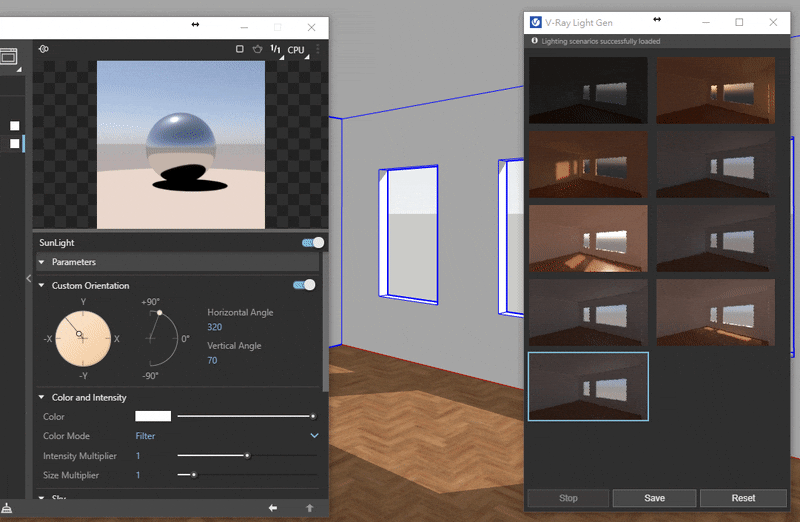Open the CPU render device menu
800x522 pixels.
click(x=297, y=50)
